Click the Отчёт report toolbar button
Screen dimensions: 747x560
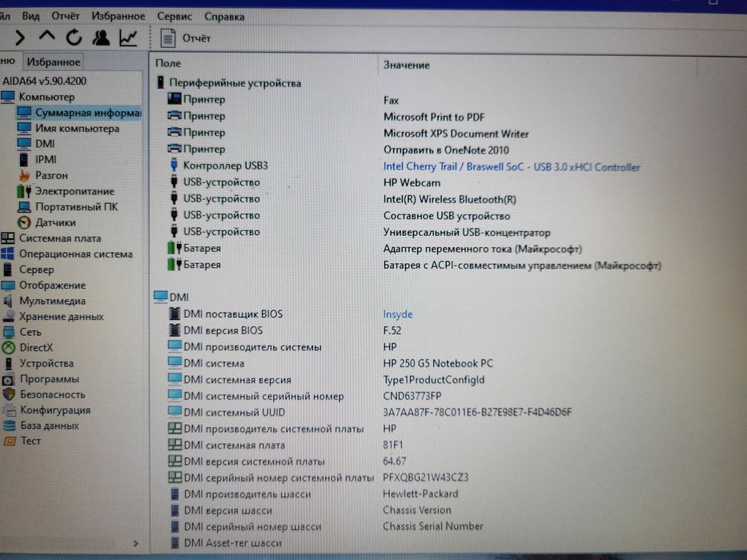(186, 38)
